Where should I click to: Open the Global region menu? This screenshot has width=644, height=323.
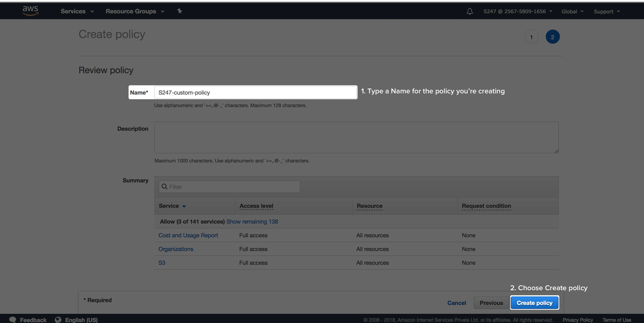(x=572, y=11)
